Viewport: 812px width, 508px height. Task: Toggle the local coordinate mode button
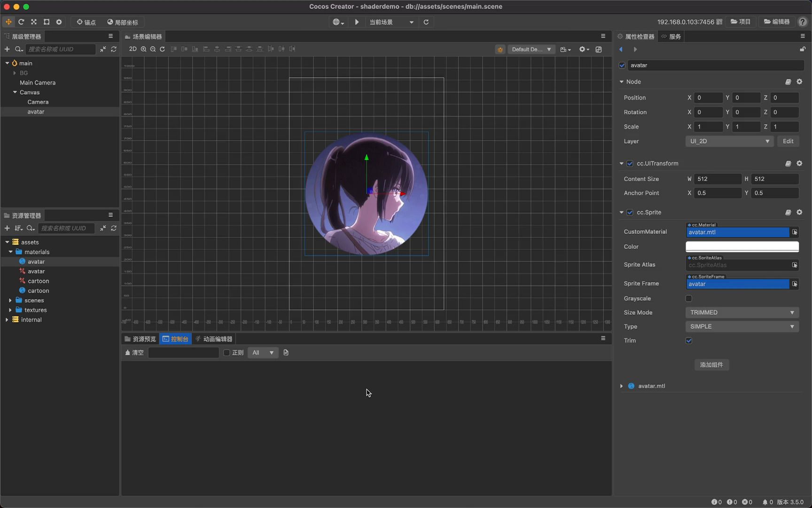click(123, 22)
